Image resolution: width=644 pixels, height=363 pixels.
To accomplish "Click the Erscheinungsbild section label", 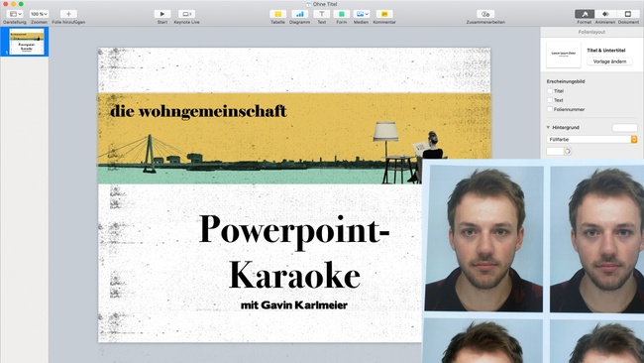I will pyautogui.click(x=566, y=81).
